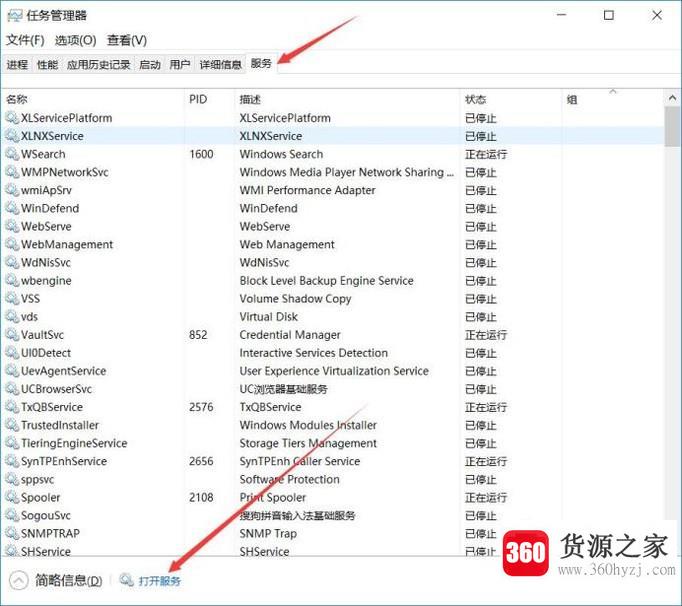This screenshot has width=682, height=606.
Task: Click the service icon for vds
Action: click(12, 316)
